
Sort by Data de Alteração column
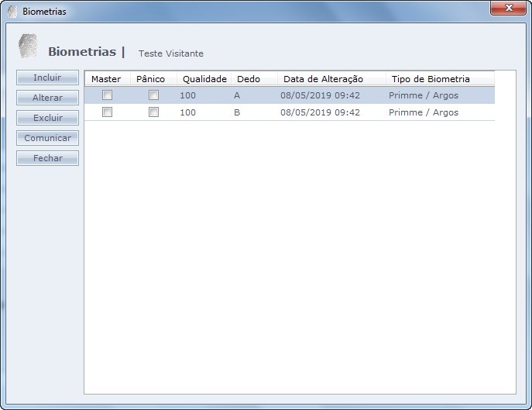pos(323,79)
